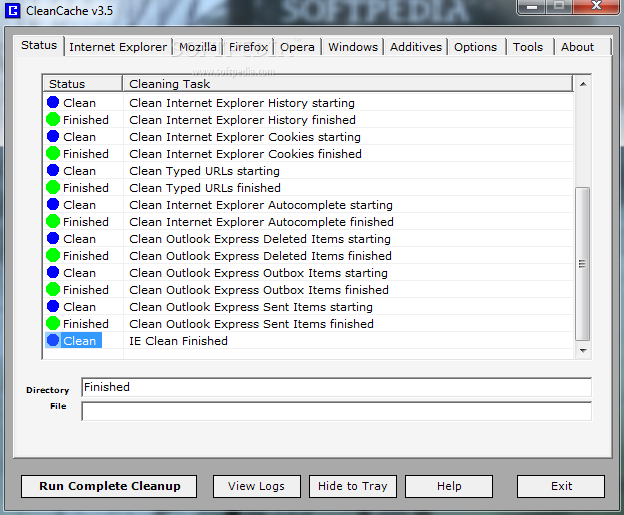The height and width of the screenshot is (515, 624).
Task: Click blue icon beside Clean Internet Explorer Cookies starting
Action: click(x=53, y=136)
